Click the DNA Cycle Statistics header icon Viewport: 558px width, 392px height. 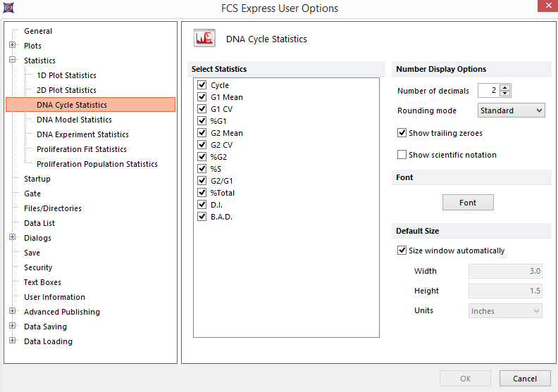coord(205,39)
